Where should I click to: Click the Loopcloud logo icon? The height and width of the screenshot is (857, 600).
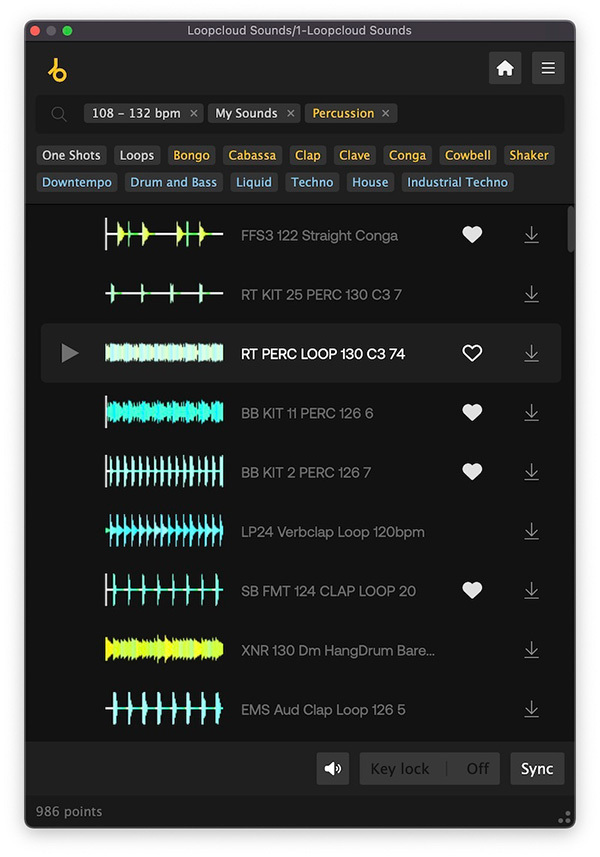click(57, 70)
